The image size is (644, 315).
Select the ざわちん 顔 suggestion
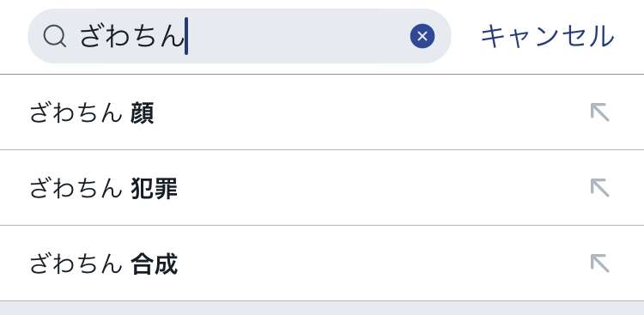coord(322,112)
